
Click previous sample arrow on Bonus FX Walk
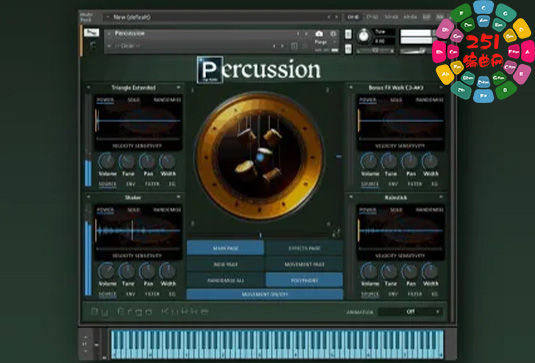(351, 87)
